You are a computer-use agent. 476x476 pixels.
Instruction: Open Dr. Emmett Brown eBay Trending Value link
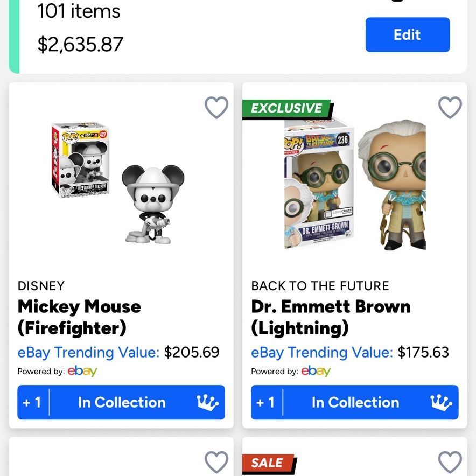(x=322, y=353)
